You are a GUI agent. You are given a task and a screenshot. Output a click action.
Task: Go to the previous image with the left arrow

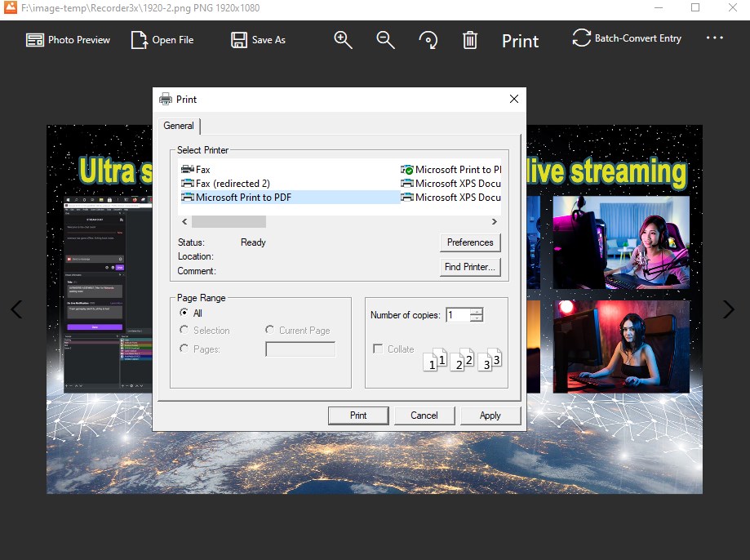16,309
